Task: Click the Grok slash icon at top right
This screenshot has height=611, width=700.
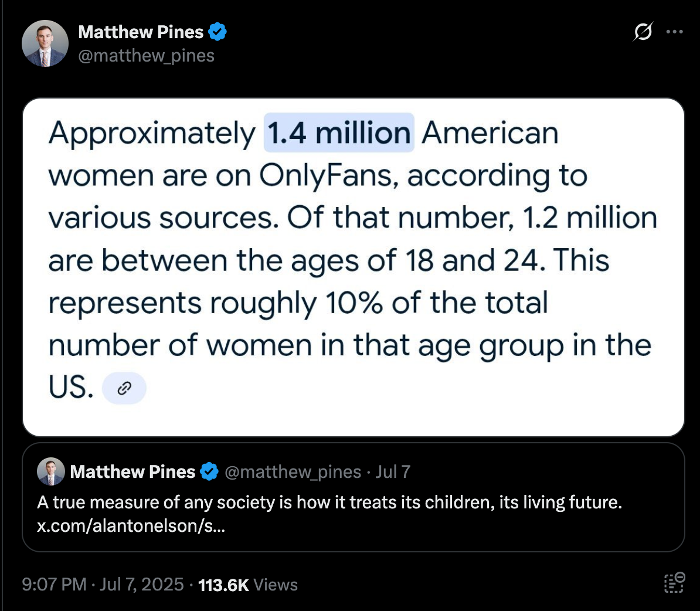Action: point(643,32)
